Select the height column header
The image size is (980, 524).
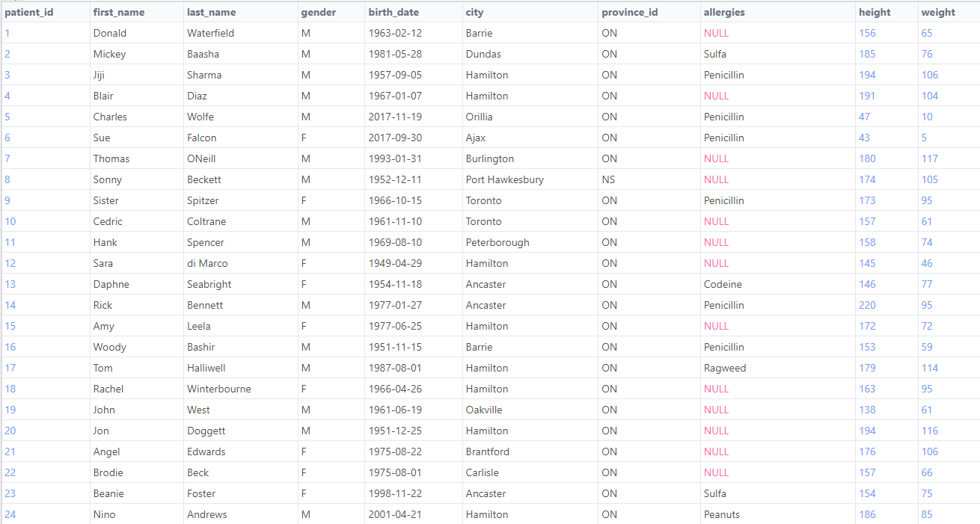(x=875, y=12)
